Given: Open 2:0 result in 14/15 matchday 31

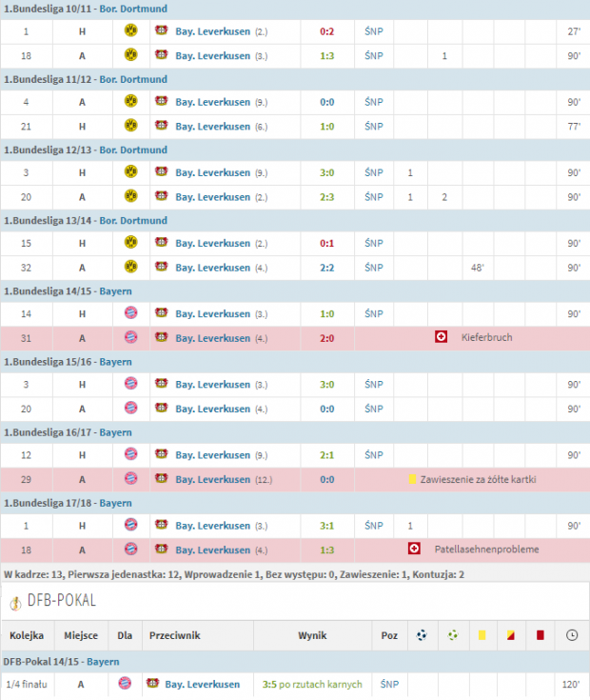Looking at the screenshot, I should pyautogui.click(x=327, y=338).
